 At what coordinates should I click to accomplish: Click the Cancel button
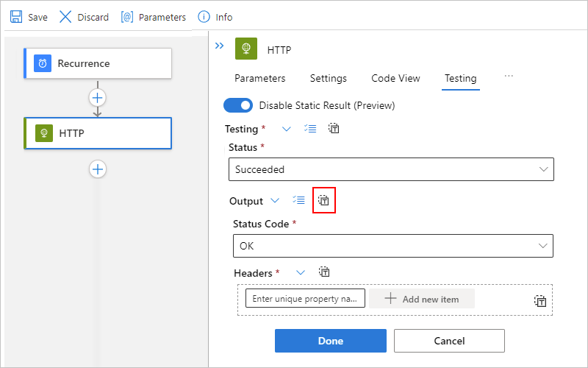(449, 341)
